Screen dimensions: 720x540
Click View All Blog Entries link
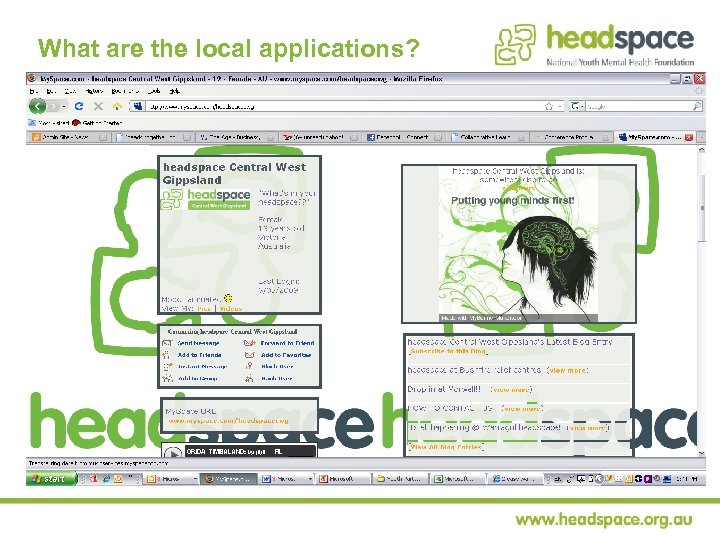(445, 447)
